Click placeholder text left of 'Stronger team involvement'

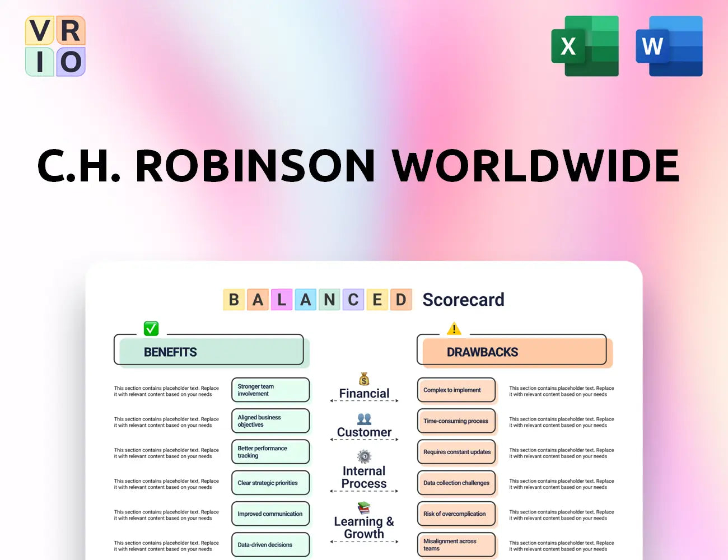click(166, 391)
